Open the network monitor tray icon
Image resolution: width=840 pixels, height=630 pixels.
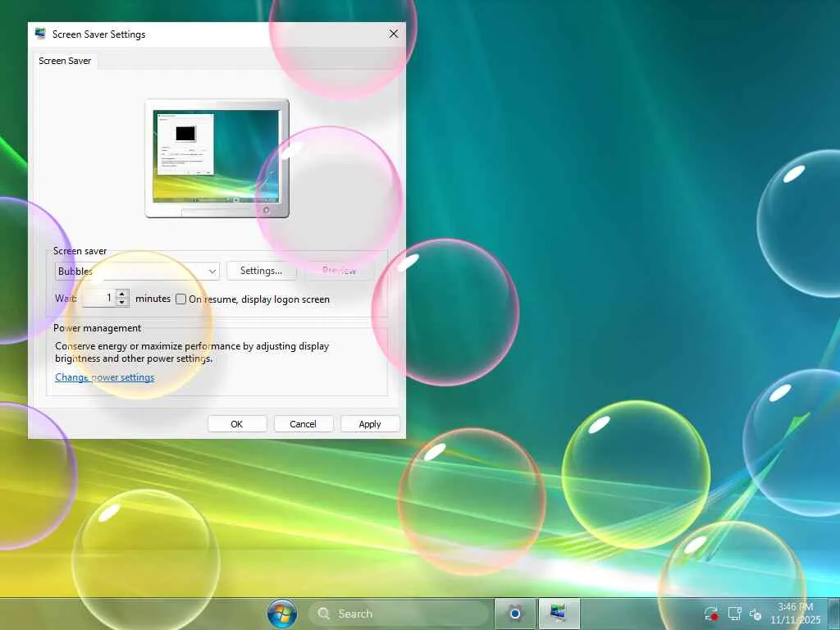[x=734, y=614]
